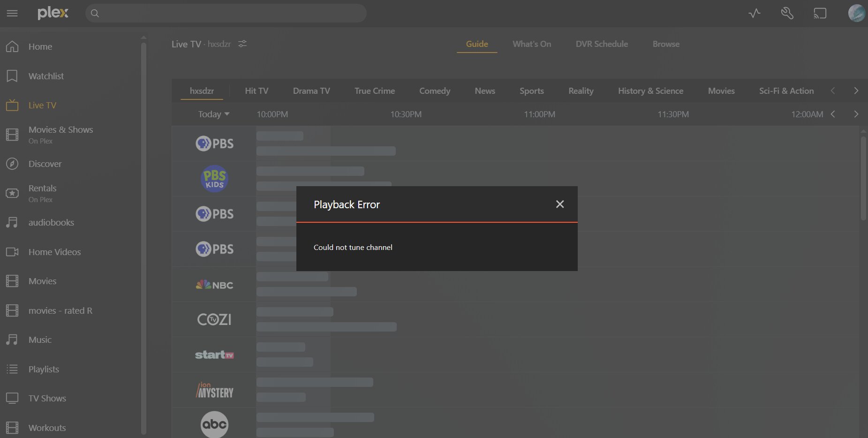This screenshot has height=438, width=868.
Task: Click the search magnifier icon
Action: coord(95,13)
